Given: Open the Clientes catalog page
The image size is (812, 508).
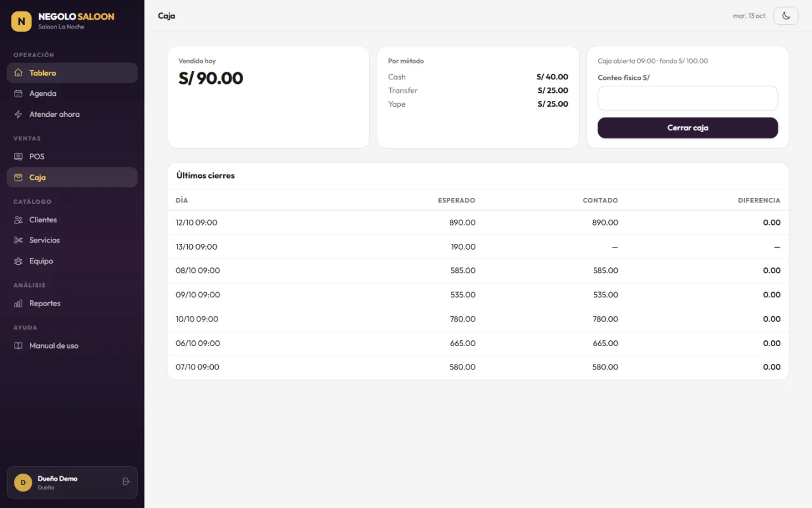Looking at the screenshot, I should [72, 220].
